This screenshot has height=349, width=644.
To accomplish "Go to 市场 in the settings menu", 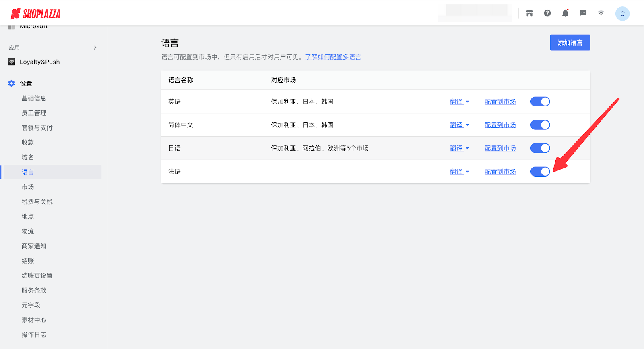I will tap(28, 187).
